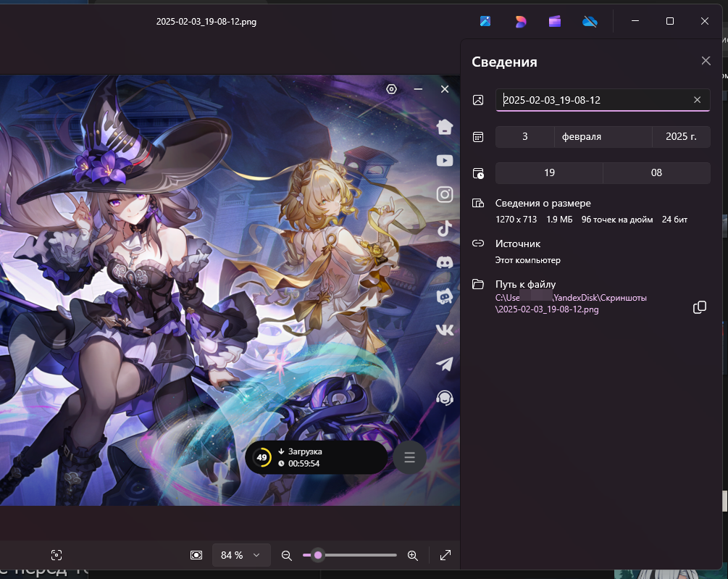
Task: Click the 24 бит color depth text
Action: pyautogui.click(x=674, y=219)
